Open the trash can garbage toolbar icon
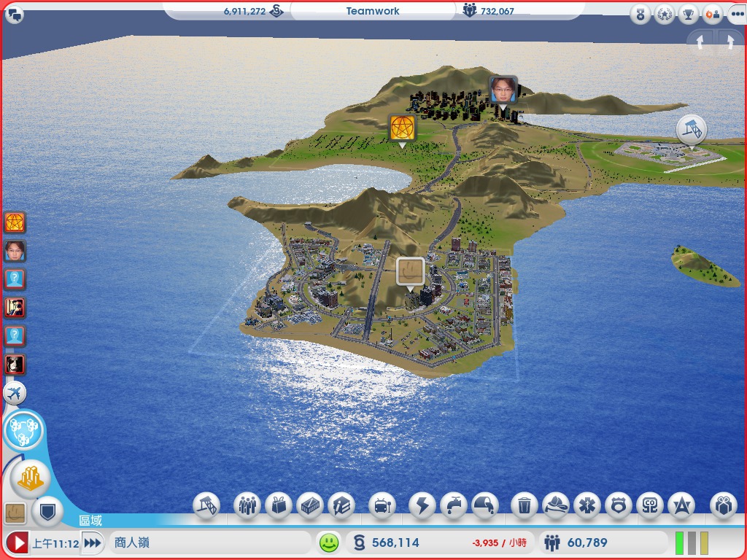The height and width of the screenshot is (560, 747). pyautogui.click(x=524, y=505)
